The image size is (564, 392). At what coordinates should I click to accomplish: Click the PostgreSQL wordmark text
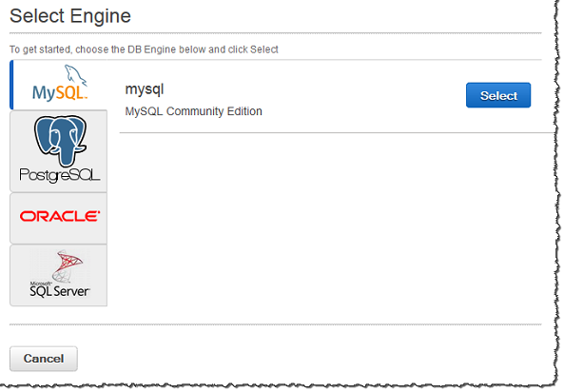tap(60, 175)
